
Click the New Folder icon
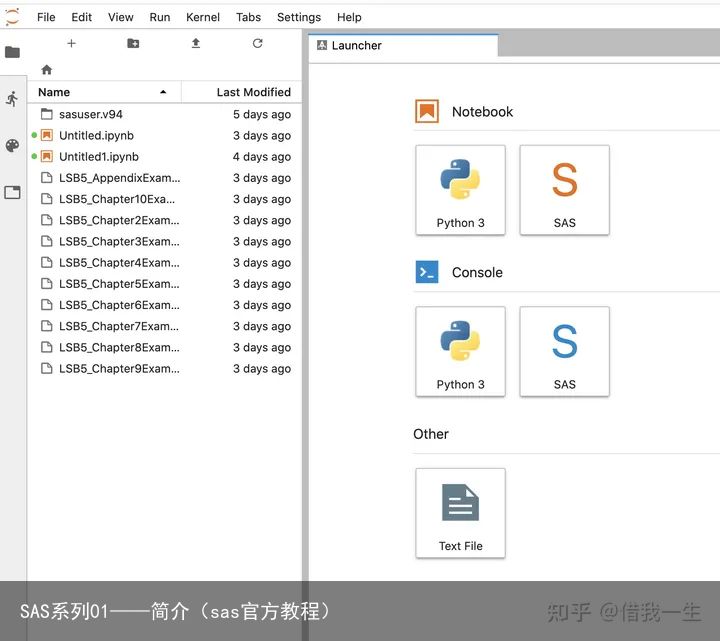(x=133, y=43)
